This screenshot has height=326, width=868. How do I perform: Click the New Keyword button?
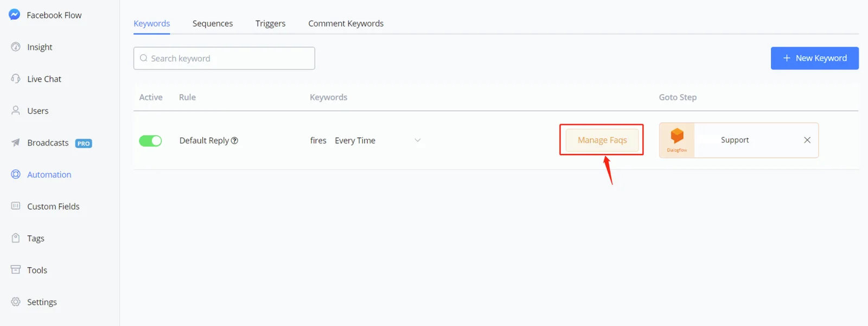click(814, 58)
